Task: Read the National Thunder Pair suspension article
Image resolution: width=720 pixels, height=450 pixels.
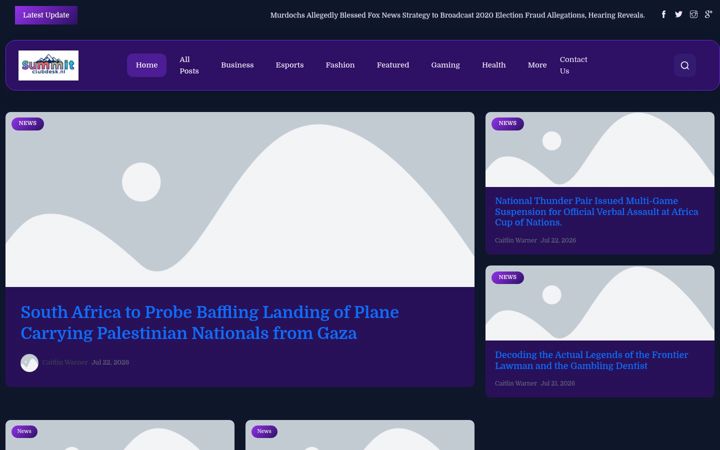Action: click(596, 212)
